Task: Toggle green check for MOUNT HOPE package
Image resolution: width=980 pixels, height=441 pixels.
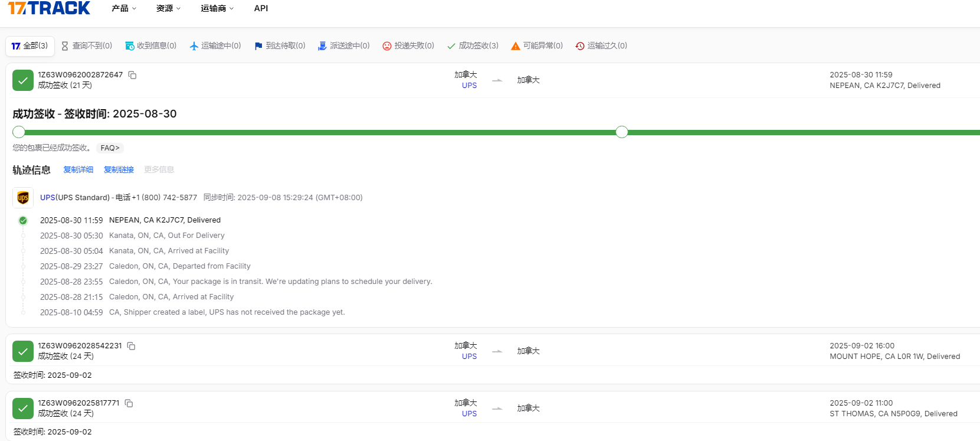Action: (23, 351)
